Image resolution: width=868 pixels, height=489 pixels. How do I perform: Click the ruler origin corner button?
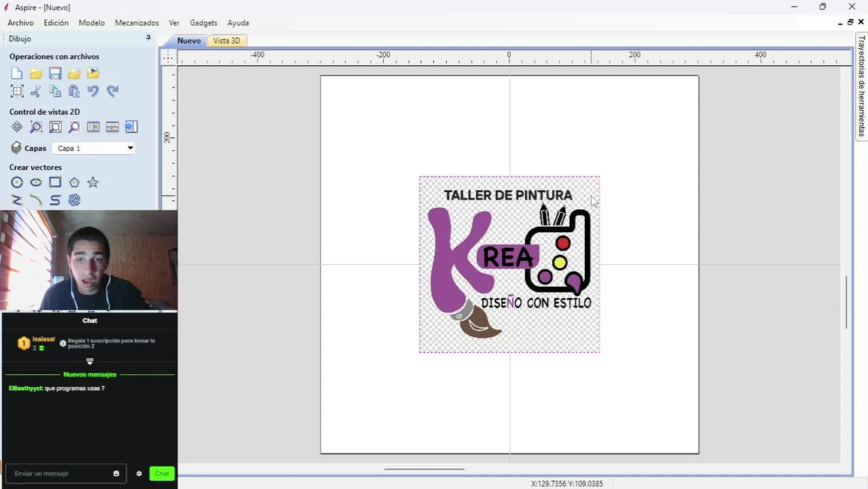168,58
